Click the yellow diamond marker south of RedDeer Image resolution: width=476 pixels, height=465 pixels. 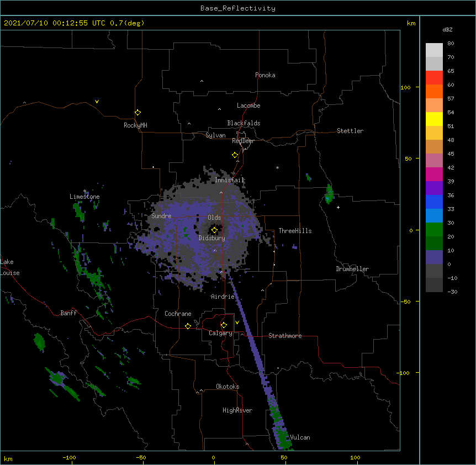click(x=235, y=155)
